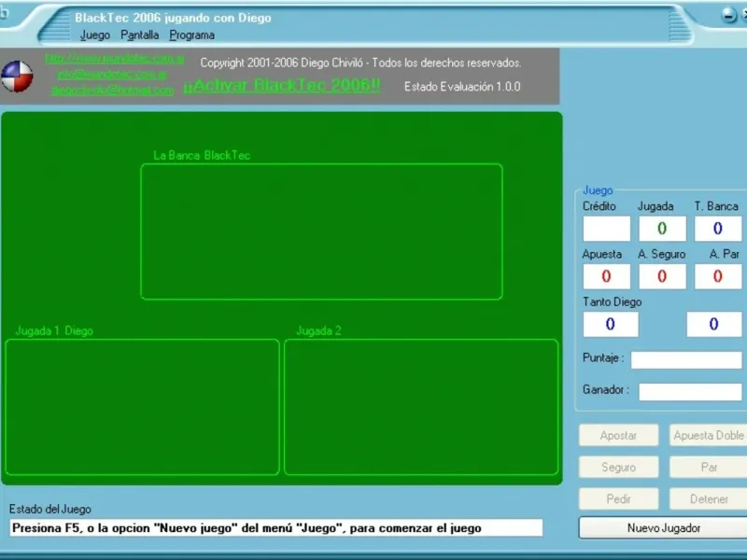The height and width of the screenshot is (560, 747).
Task: Click the Apostar button
Action: [618, 435]
